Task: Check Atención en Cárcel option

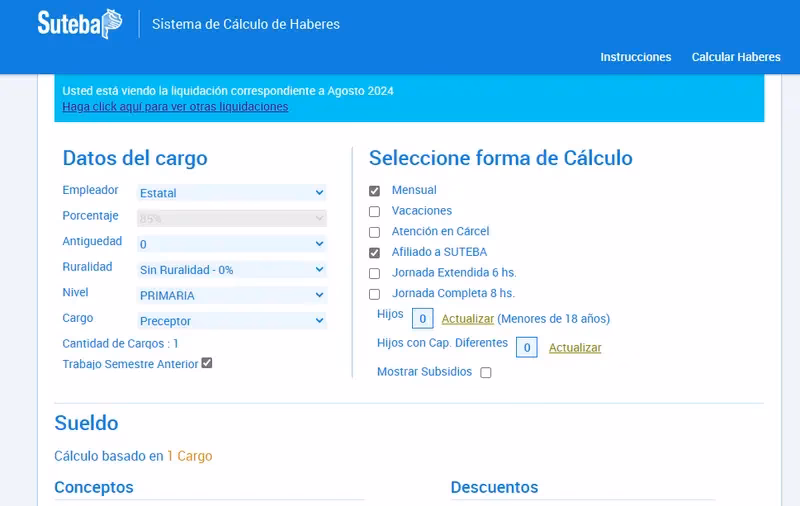Action: [374, 232]
